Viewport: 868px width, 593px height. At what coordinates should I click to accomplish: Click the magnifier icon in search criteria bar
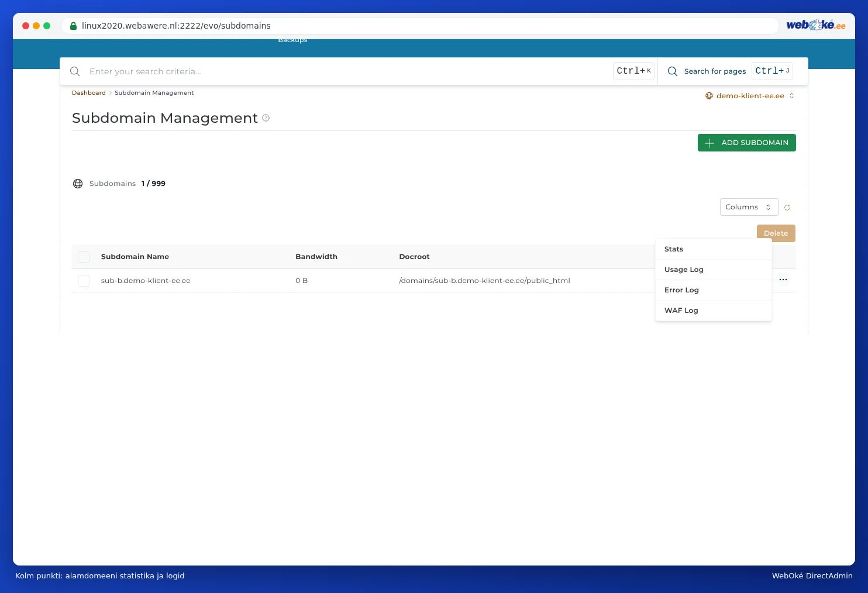[75, 71]
